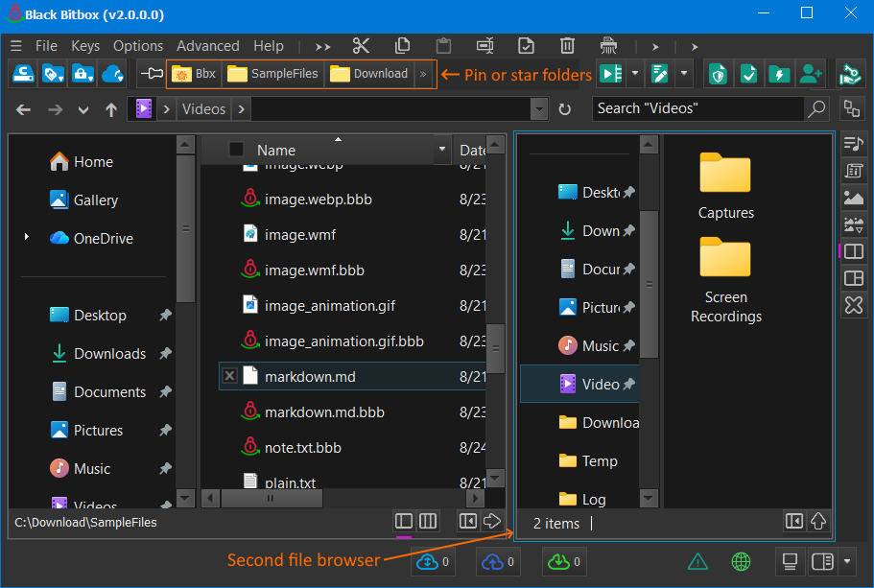Click the Refresh icon

[565, 109]
